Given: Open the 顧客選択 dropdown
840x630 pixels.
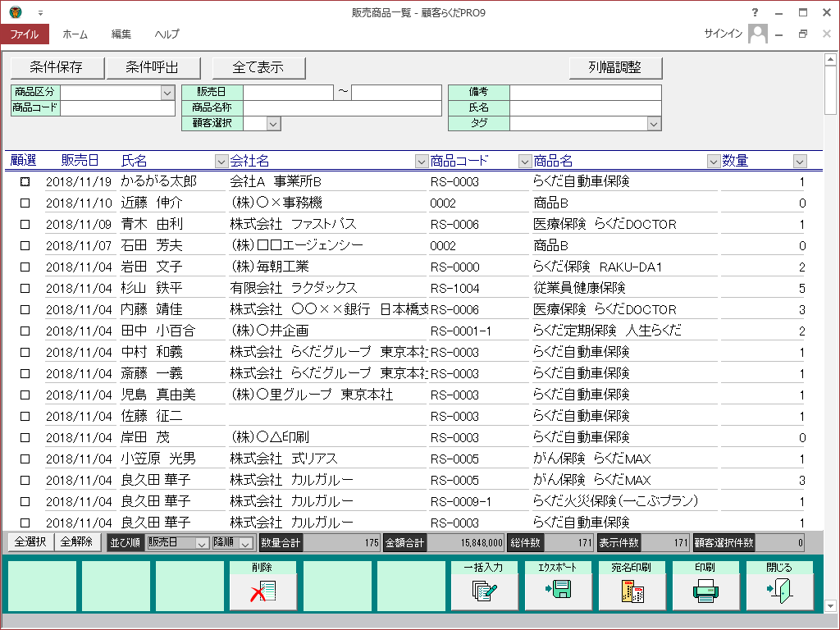Looking at the screenshot, I should (x=273, y=124).
